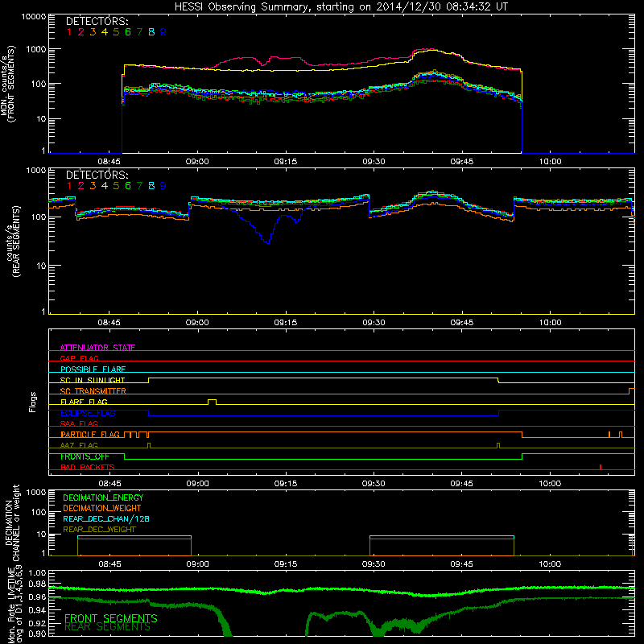Screen dimensions: 644x644
Task: Select orange detector 3 in the front segments legend
Action: (x=93, y=32)
